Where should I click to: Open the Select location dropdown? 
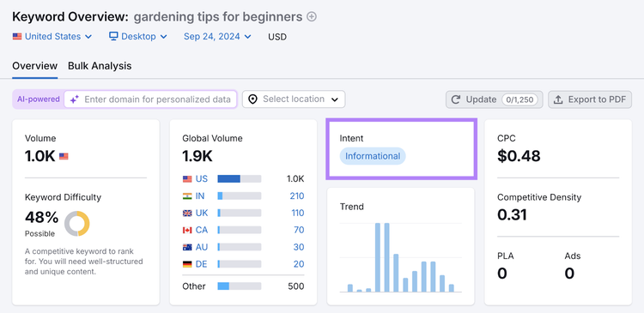pos(294,99)
